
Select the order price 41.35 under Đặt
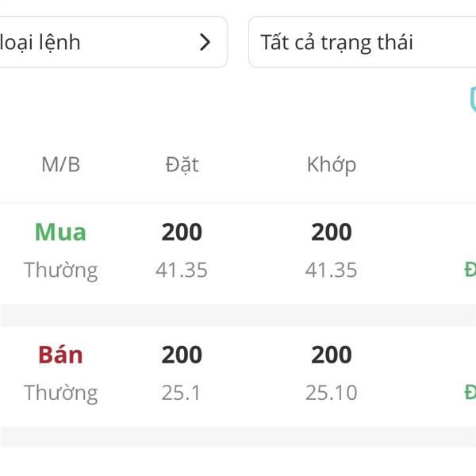coord(182,270)
